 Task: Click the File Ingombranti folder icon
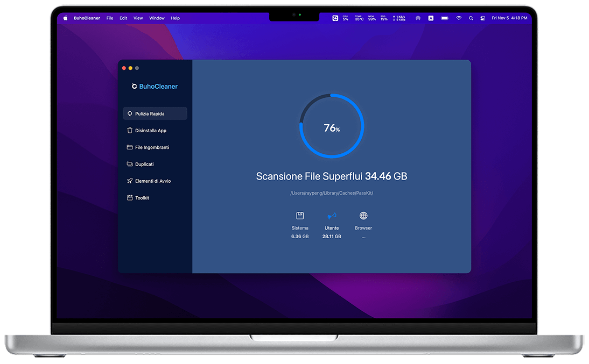pos(130,147)
